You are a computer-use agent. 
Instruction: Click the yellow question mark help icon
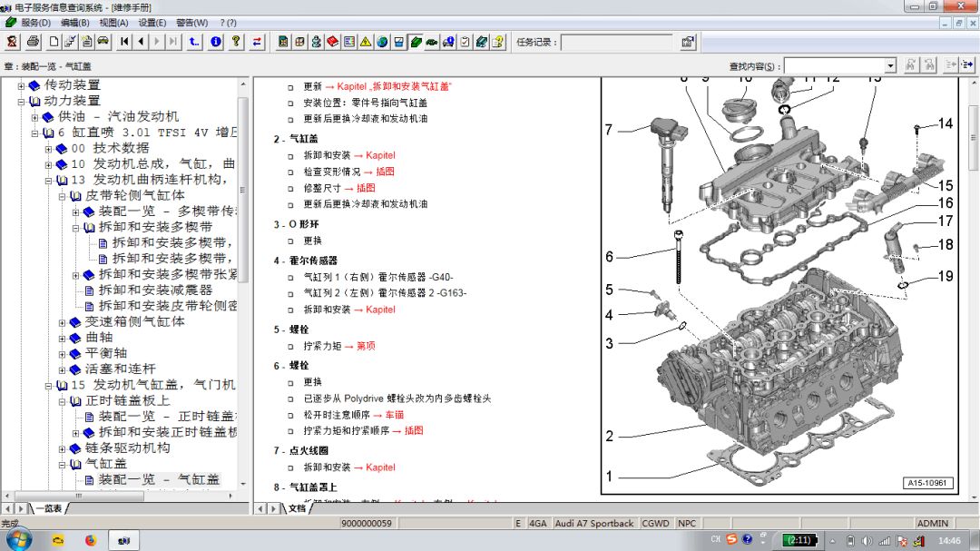point(236,42)
